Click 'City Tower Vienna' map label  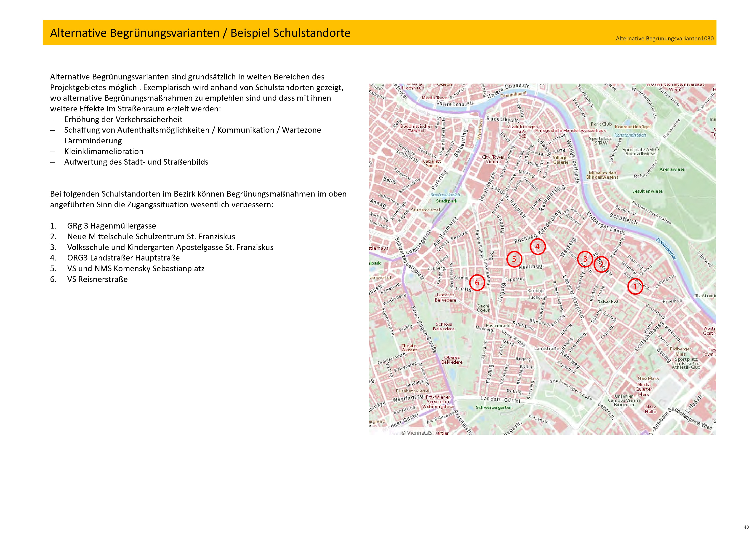point(493,159)
